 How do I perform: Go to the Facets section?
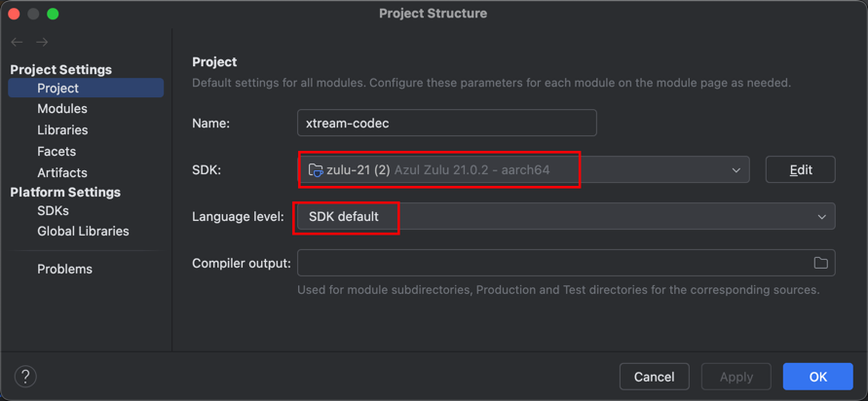pyautogui.click(x=57, y=152)
